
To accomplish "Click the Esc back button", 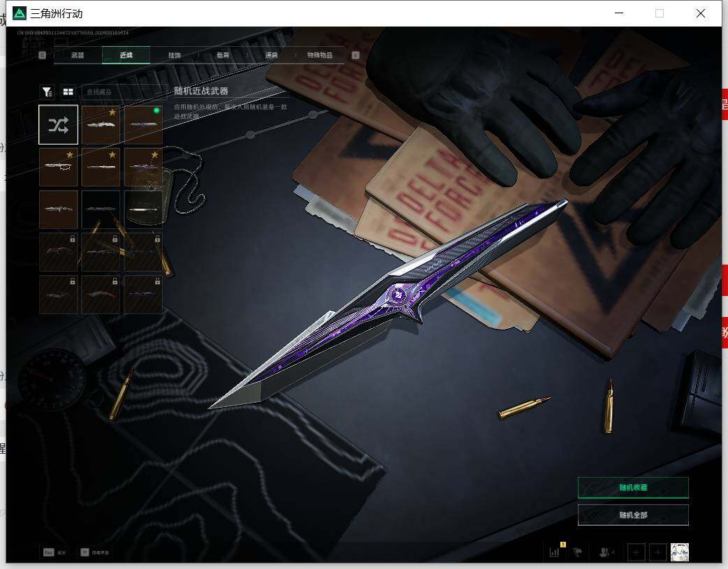I will click(x=54, y=552).
